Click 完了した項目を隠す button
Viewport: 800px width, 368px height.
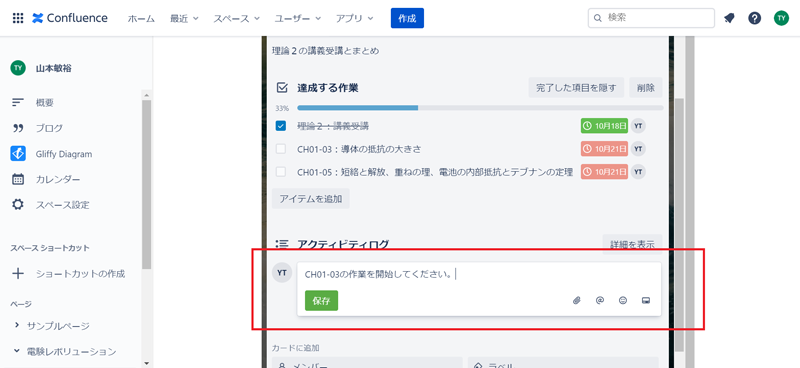576,88
